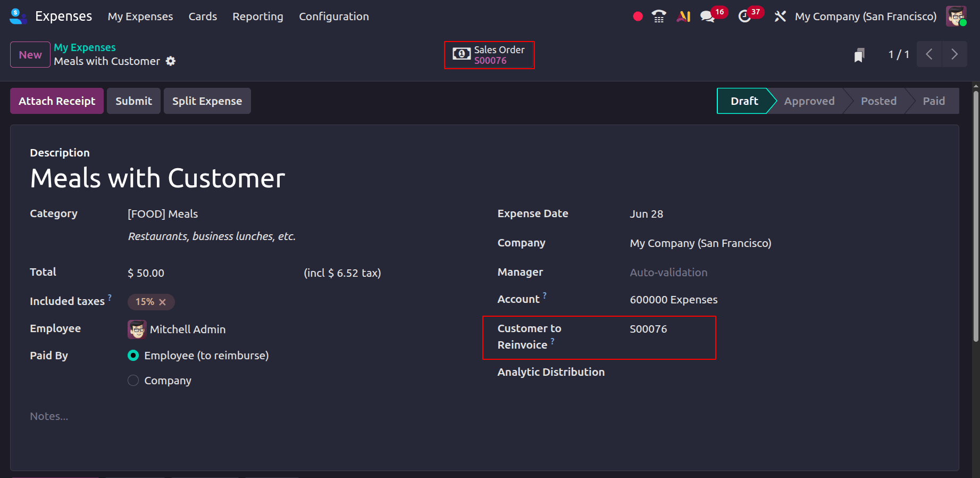Select Employee (to reimburse) radio option
Image resolution: width=980 pixels, height=478 pixels.
[133, 356]
